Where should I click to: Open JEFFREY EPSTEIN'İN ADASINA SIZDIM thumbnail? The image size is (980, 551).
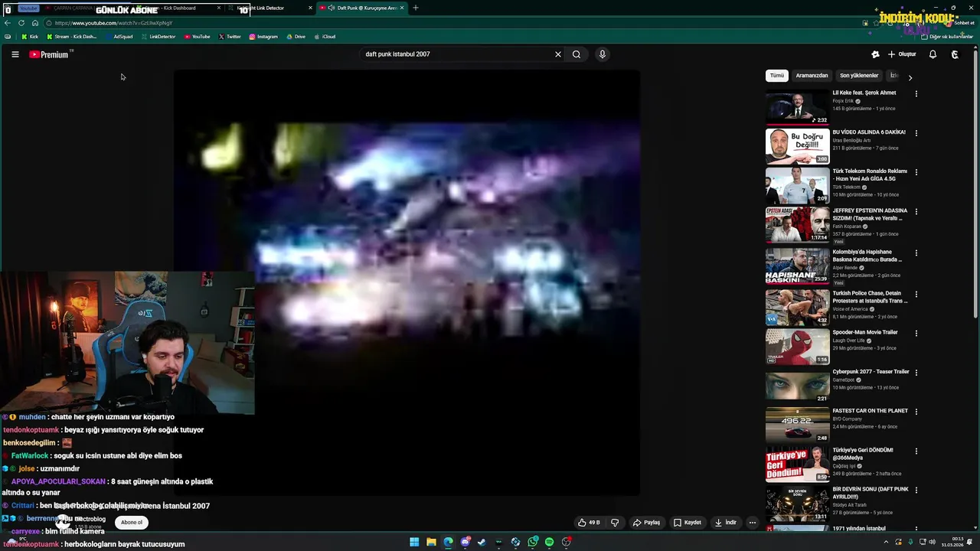797,225
